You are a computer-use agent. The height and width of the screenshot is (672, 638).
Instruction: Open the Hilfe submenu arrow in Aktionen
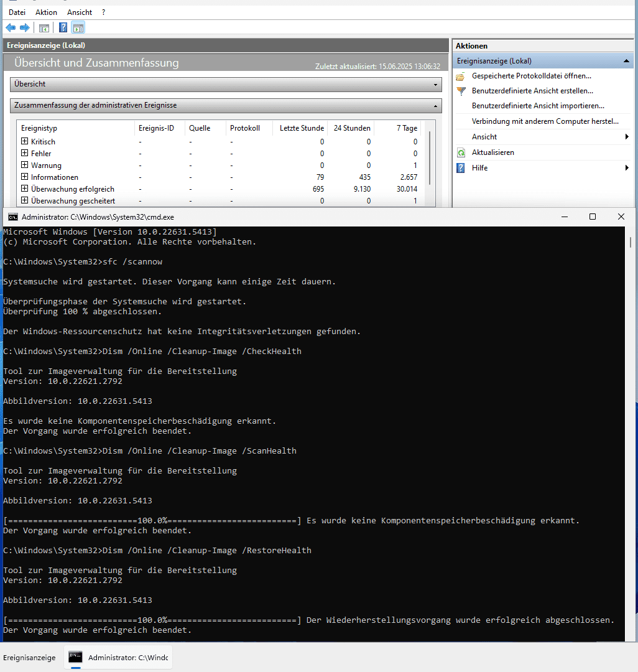[x=627, y=168]
